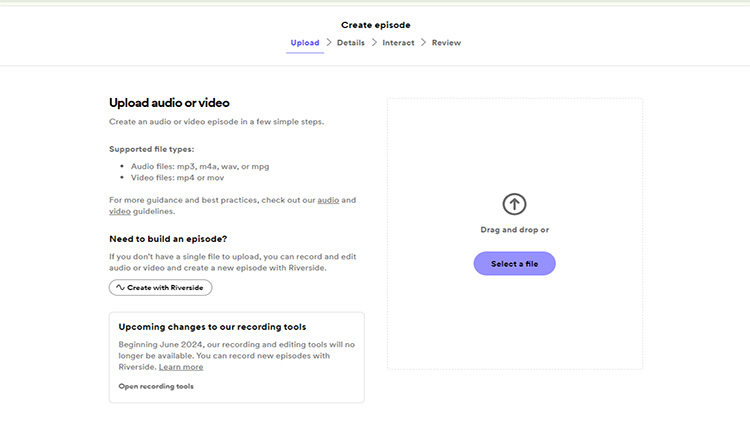
Task: Open the video guidelines link
Action: point(120,211)
